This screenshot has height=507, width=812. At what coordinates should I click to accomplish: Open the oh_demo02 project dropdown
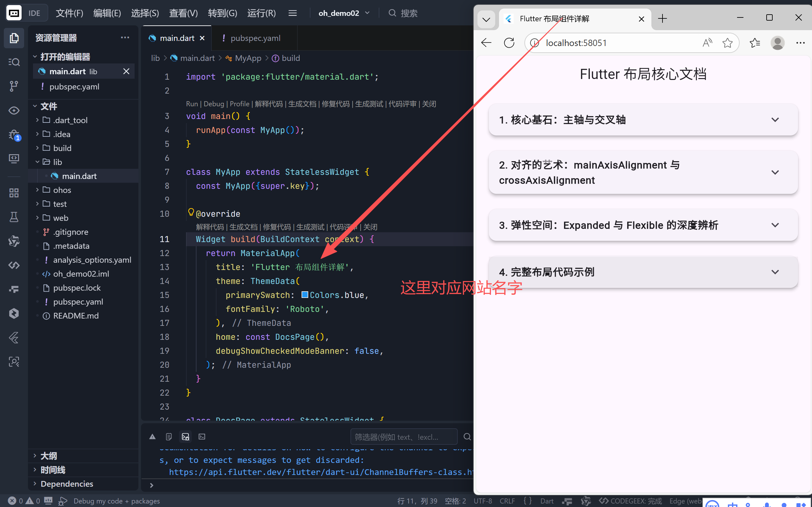[x=344, y=13]
